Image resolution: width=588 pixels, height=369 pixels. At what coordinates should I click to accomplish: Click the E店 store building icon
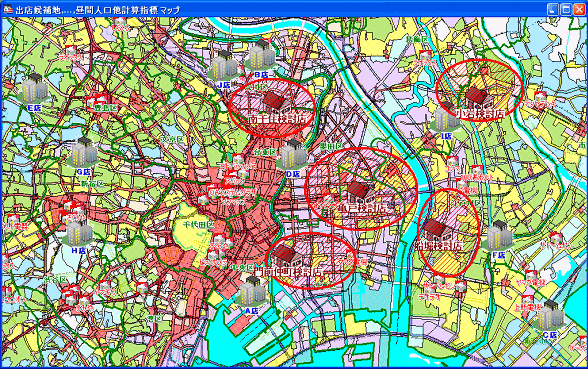[x=35, y=88]
